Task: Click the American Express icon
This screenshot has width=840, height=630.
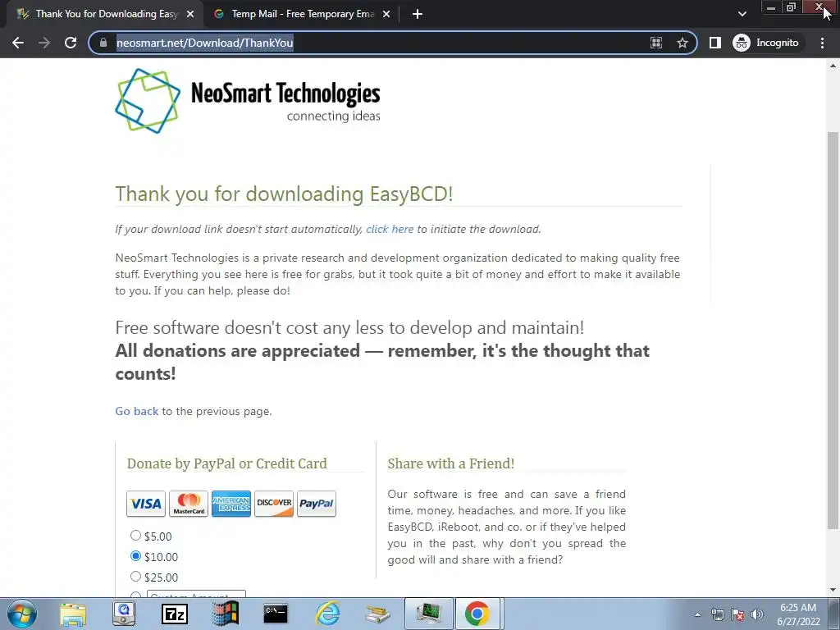Action: tap(231, 504)
